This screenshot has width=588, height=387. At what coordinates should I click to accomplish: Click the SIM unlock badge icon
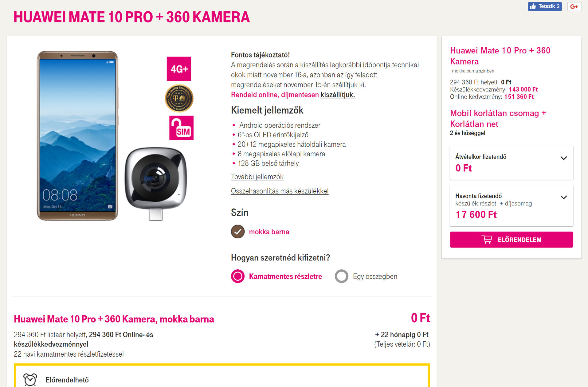click(181, 128)
